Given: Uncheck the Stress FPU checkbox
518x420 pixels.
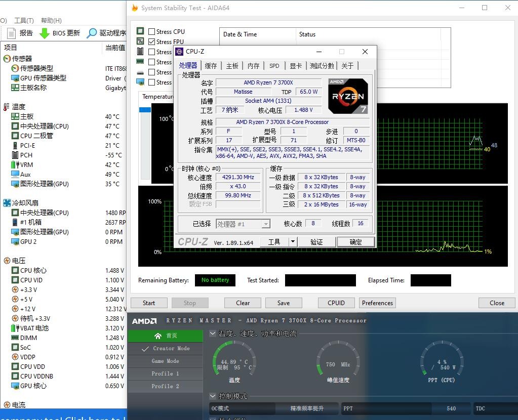Looking at the screenshot, I should (151, 41).
